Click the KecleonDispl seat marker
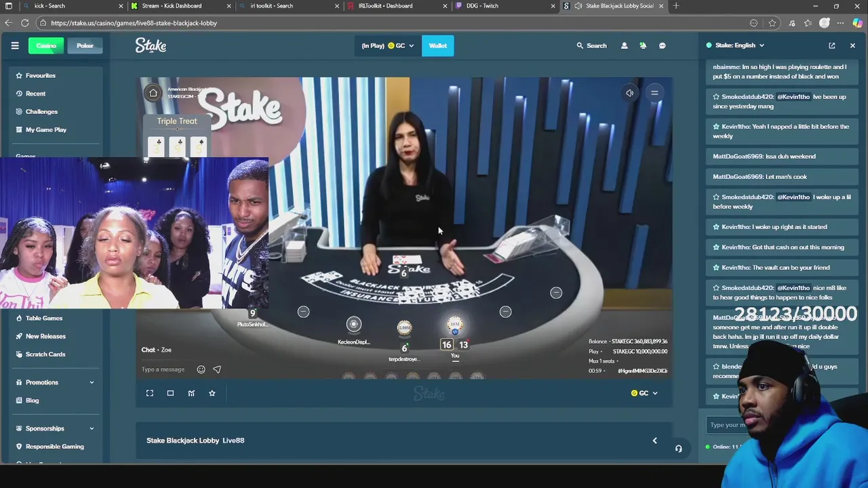Image resolution: width=868 pixels, height=488 pixels. pos(353,325)
